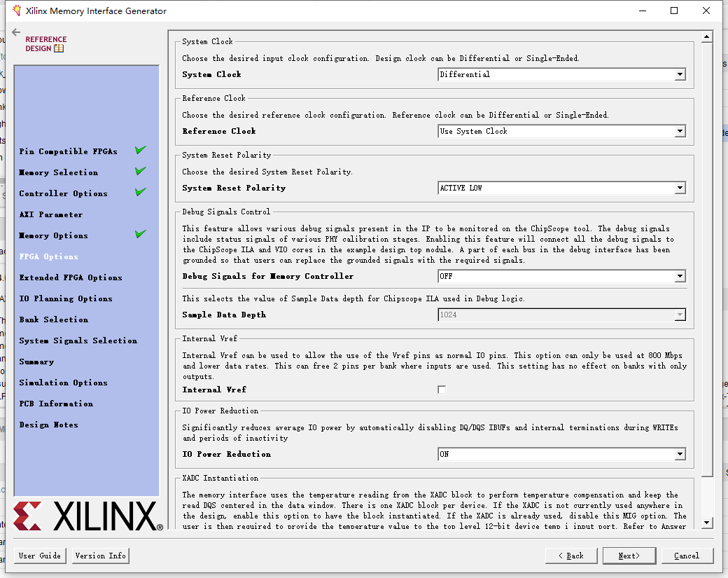Open the User Guide

(x=40, y=556)
